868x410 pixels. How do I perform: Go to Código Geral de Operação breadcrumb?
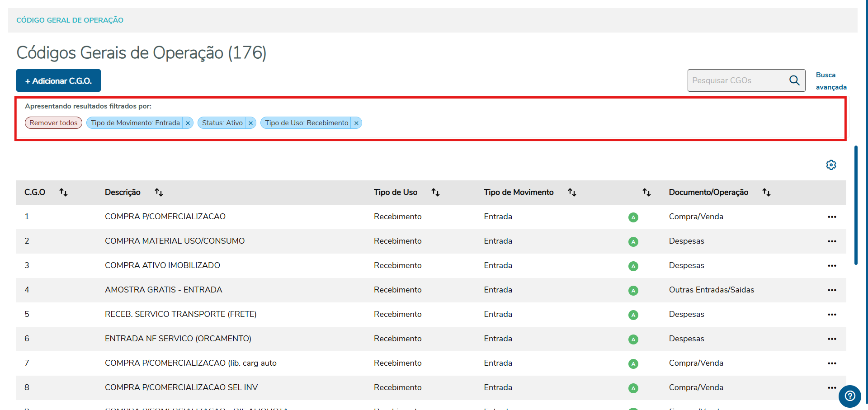click(x=70, y=20)
